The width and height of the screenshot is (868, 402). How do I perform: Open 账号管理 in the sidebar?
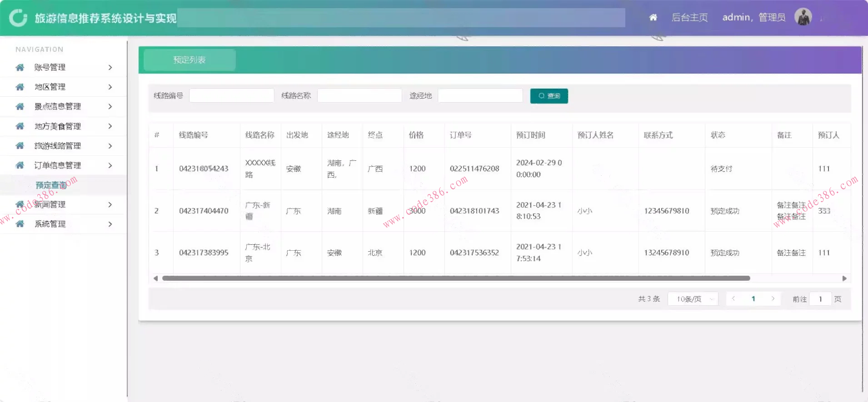point(50,67)
